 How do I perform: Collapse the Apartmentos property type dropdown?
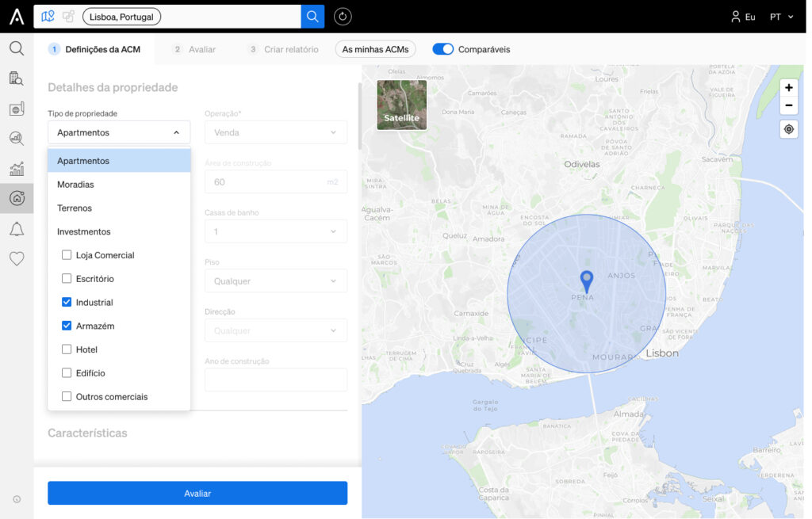[x=119, y=132]
